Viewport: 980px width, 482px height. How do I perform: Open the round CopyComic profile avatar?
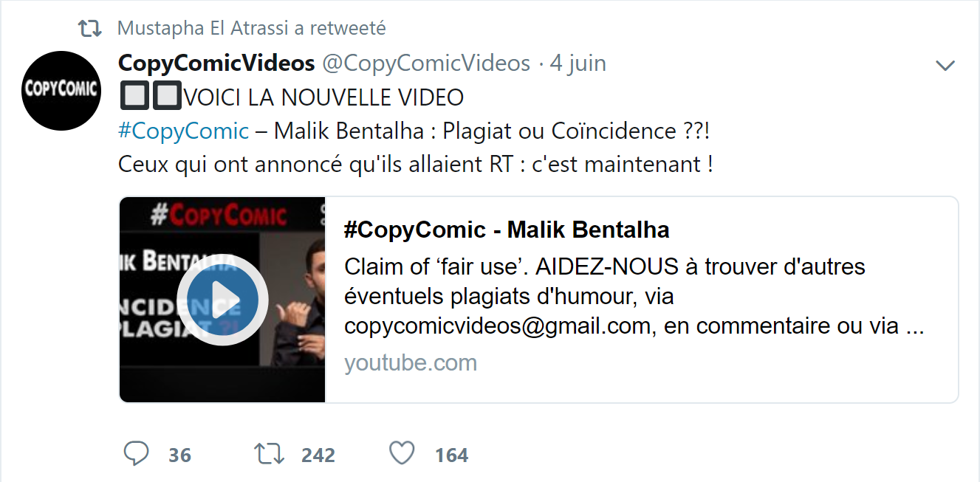[x=61, y=91]
